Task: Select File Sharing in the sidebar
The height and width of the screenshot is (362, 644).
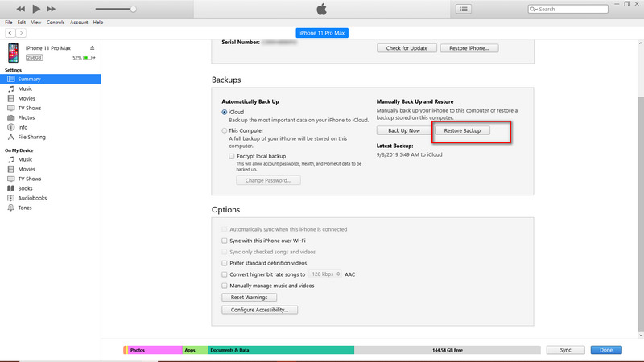Action: (31, 137)
